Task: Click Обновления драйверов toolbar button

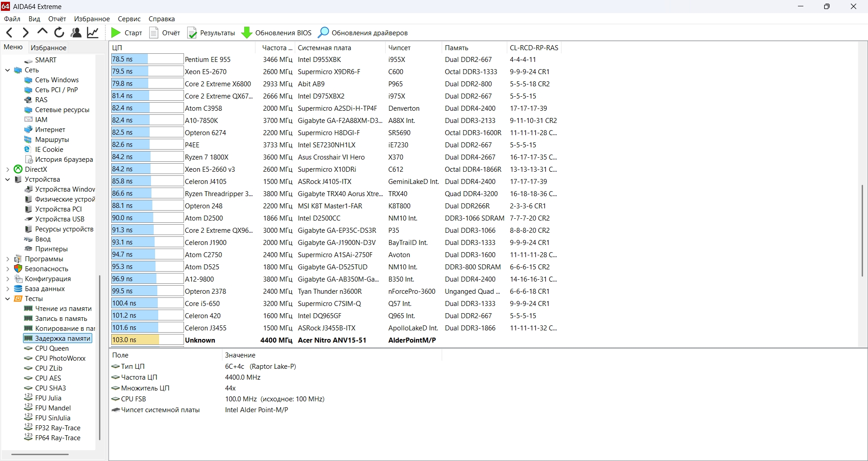Action: [x=363, y=33]
